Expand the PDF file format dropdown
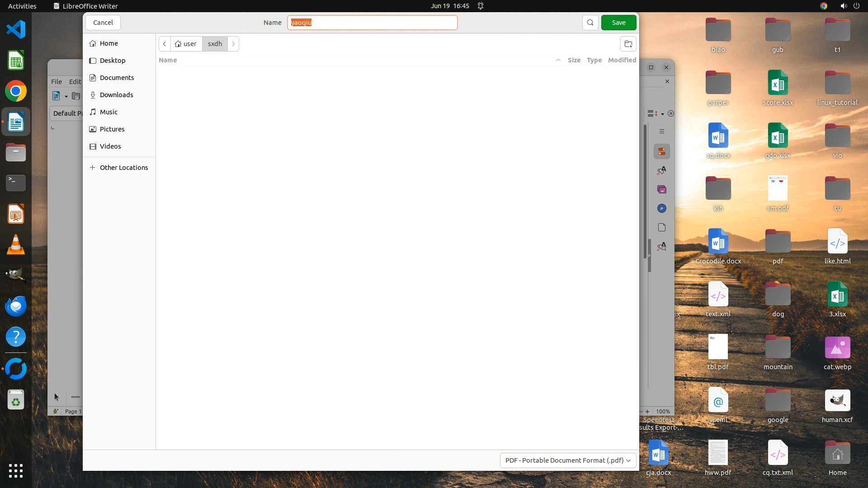 568,460
